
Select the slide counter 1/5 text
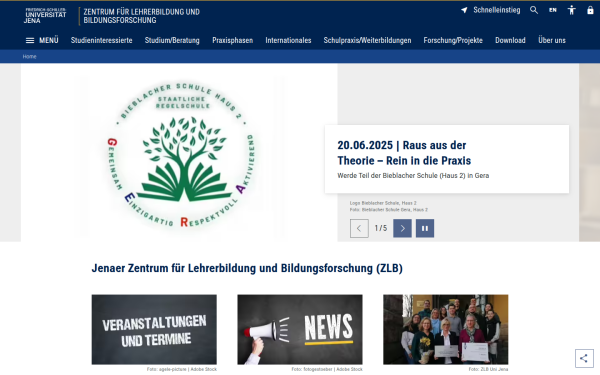tap(381, 228)
